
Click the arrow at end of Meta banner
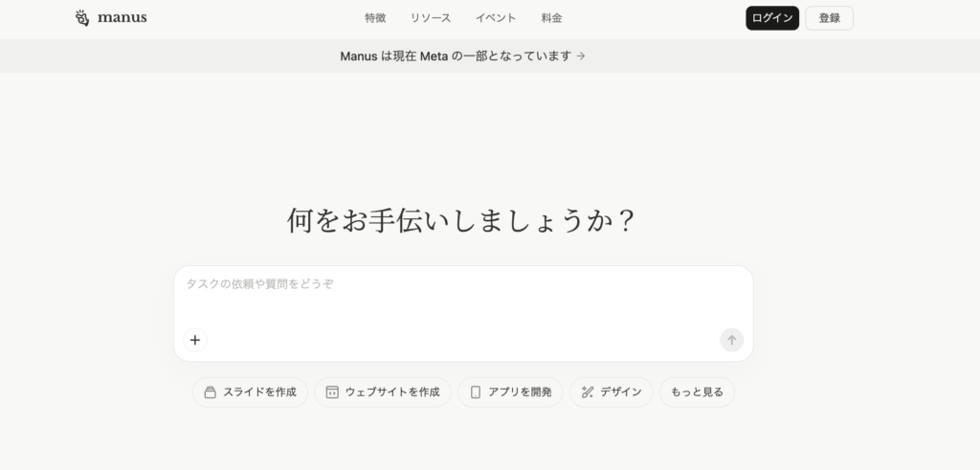pyautogui.click(x=581, y=56)
